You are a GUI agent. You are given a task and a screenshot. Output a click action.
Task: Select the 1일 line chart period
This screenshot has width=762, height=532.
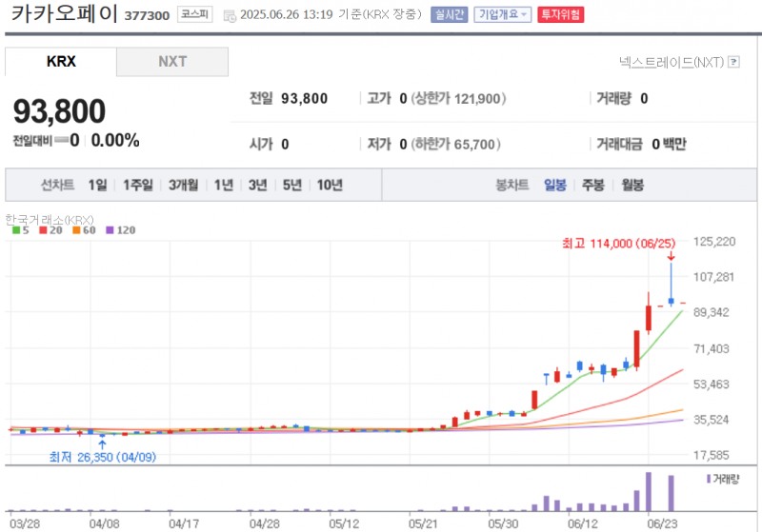pos(98,185)
